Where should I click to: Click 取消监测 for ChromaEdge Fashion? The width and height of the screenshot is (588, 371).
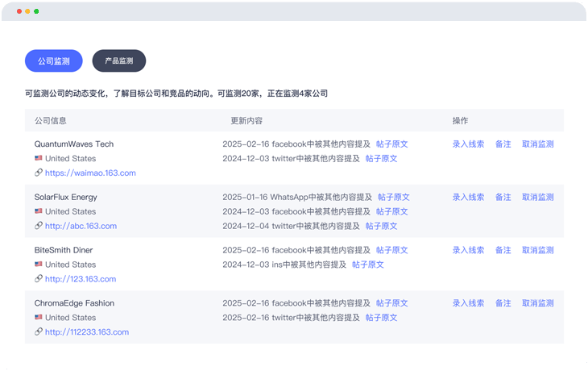[537, 304]
